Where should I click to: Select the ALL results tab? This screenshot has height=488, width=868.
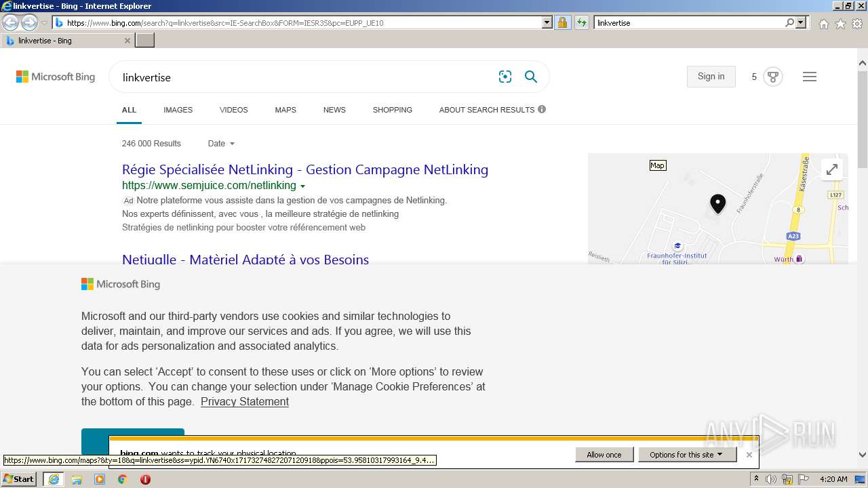[x=129, y=110]
